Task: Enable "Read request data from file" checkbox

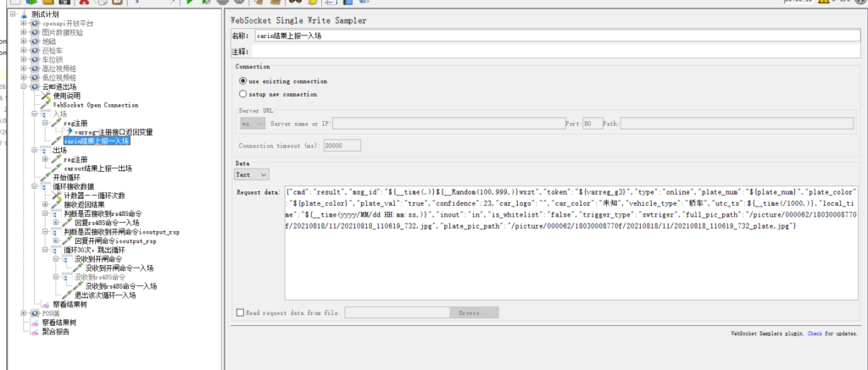Action: (x=241, y=312)
